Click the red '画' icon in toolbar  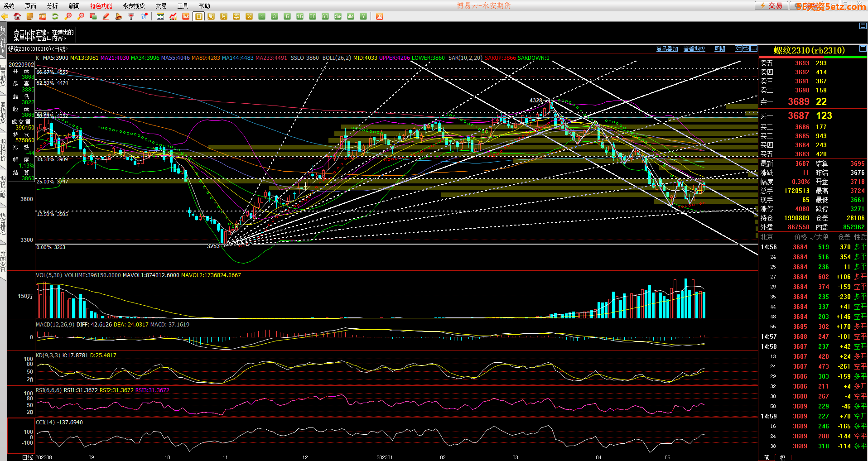point(380,16)
